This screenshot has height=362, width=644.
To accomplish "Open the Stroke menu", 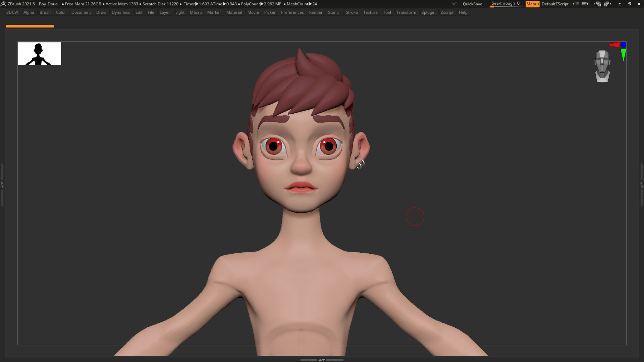I will click(x=352, y=13).
